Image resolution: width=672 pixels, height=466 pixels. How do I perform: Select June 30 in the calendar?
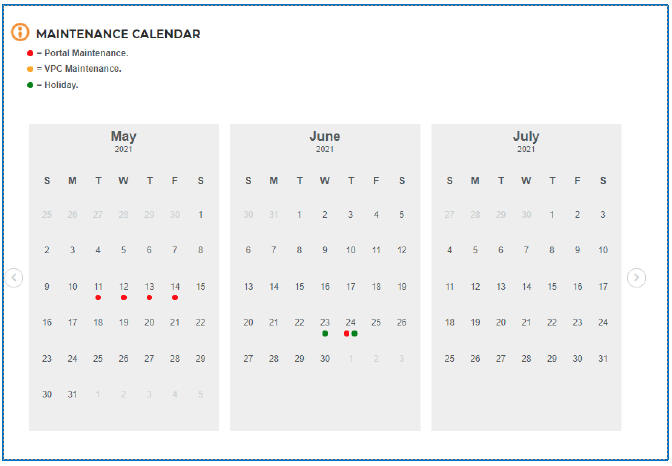pyautogui.click(x=325, y=358)
